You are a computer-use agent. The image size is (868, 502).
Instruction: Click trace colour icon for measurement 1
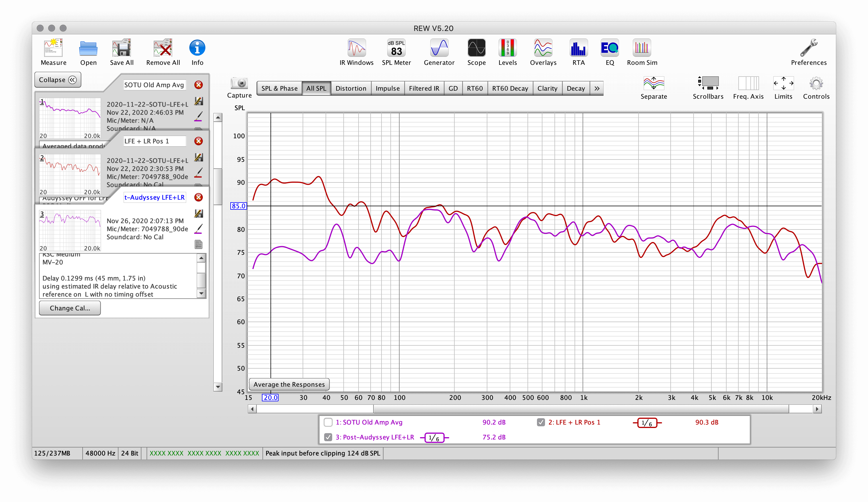point(198,116)
